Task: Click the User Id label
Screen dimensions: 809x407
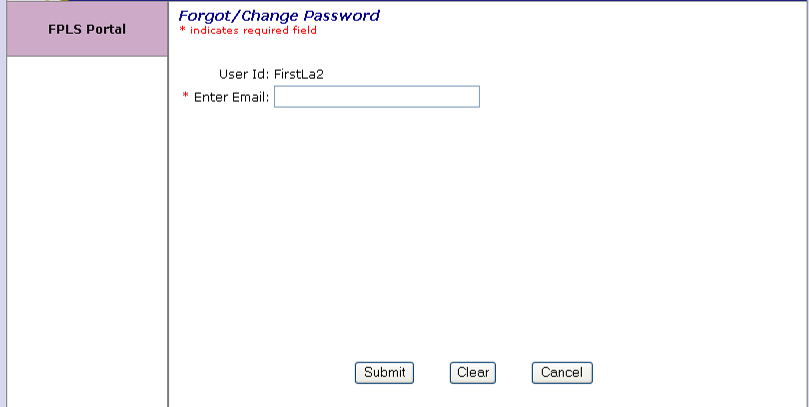Action: (243, 74)
